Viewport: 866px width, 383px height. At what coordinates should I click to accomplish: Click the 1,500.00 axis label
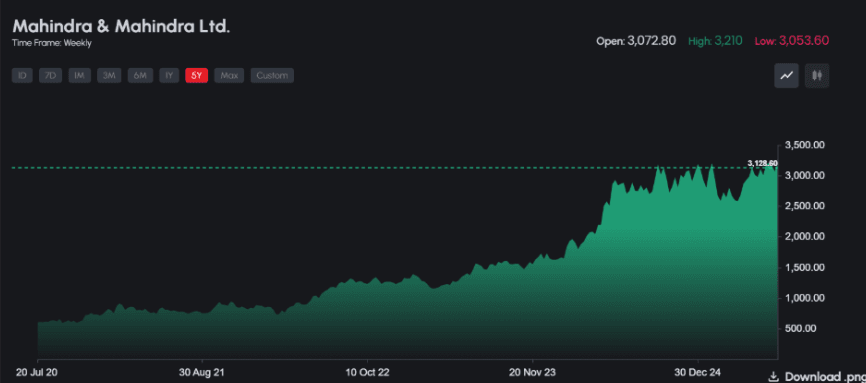click(x=805, y=267)
